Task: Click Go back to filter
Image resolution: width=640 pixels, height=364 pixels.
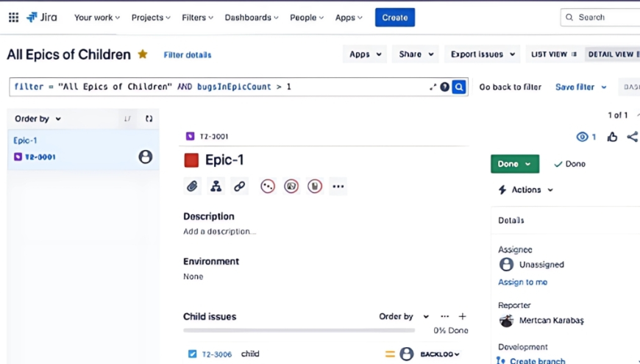Action: [511, 87]
